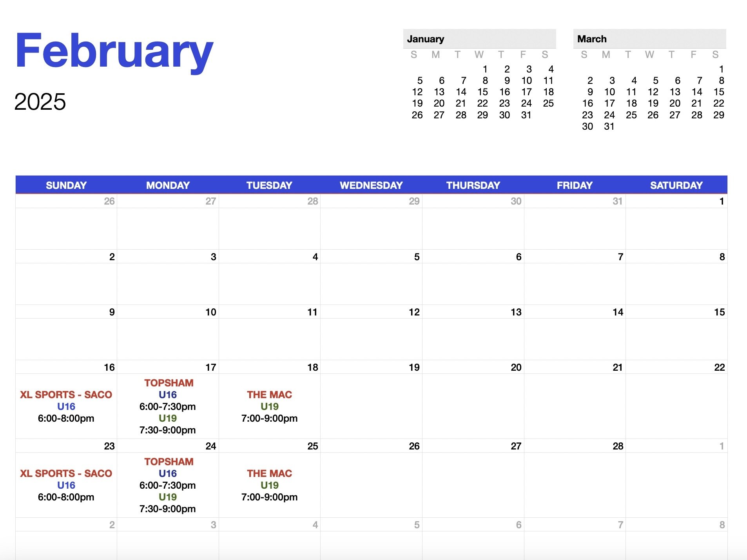
Task: Click greyed January 31 in main grid
Action: [x=617, y=201]
